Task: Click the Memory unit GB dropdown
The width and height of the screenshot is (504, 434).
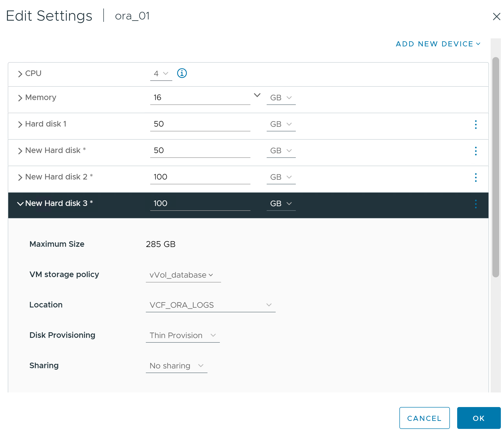Action: point(281,98)
